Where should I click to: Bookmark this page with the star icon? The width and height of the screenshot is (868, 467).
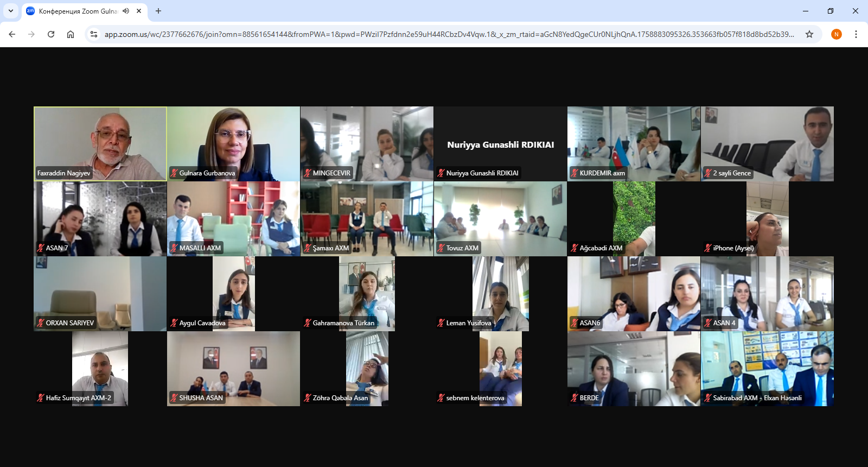coord(809,34)
